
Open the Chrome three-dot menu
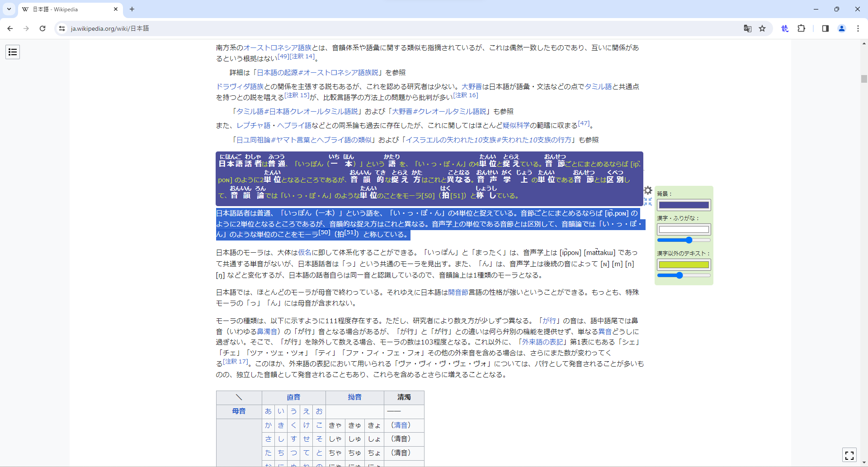(858, 28)
